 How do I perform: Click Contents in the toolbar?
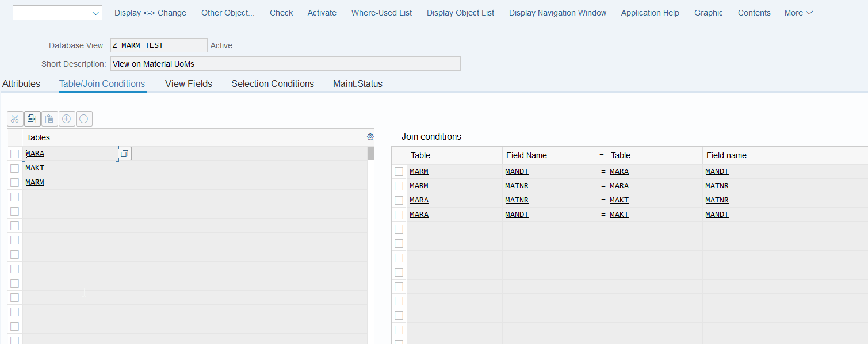[x=754, y=13]
